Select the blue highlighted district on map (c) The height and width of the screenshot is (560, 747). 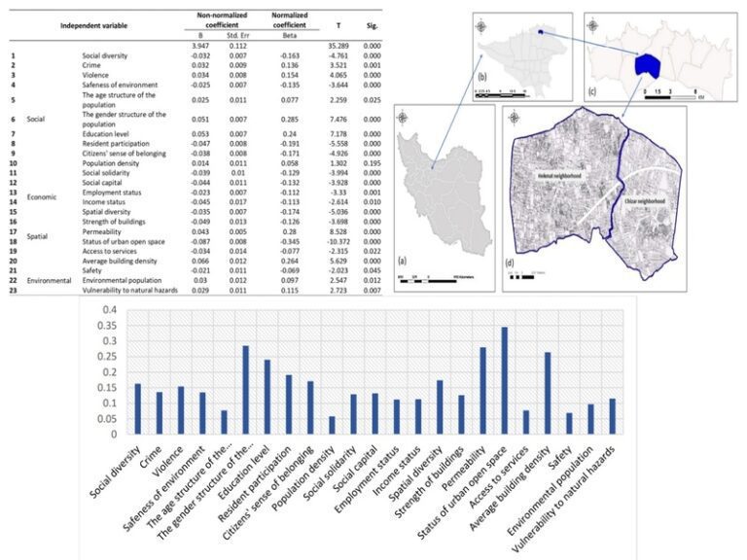(647, 63)
